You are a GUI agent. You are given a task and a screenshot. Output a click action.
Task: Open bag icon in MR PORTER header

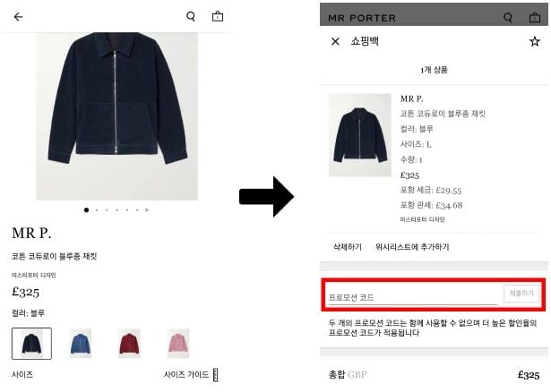(535, 17)
